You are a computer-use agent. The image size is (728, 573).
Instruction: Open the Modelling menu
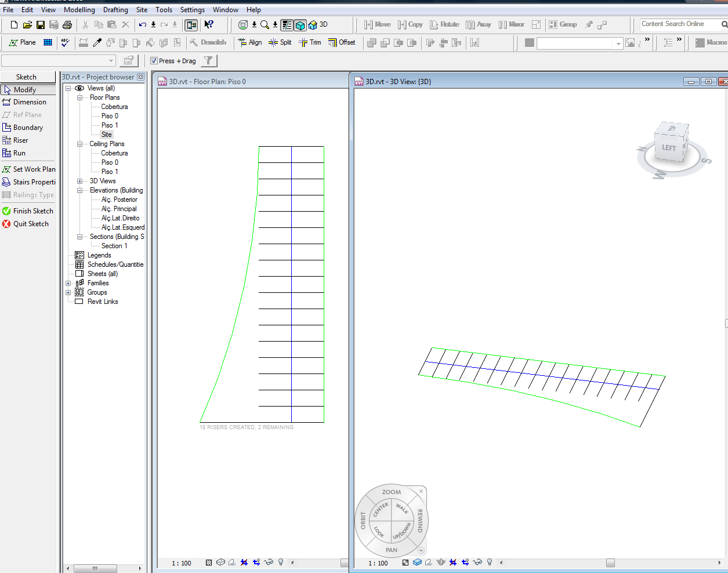coord(79,10)
